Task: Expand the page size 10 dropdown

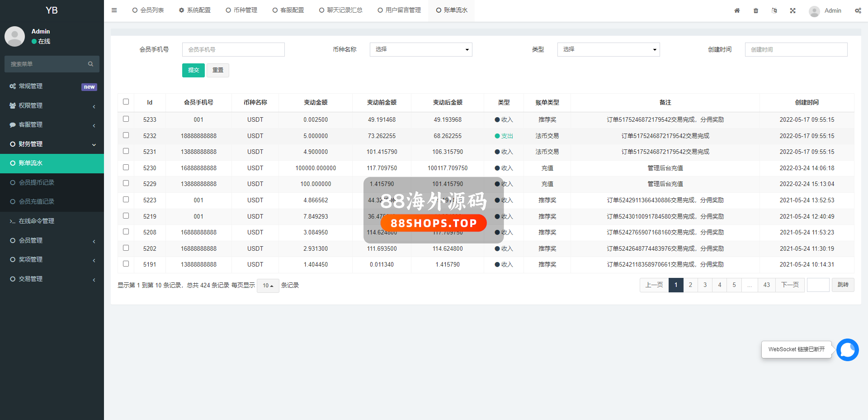Action: pos(268,286)
